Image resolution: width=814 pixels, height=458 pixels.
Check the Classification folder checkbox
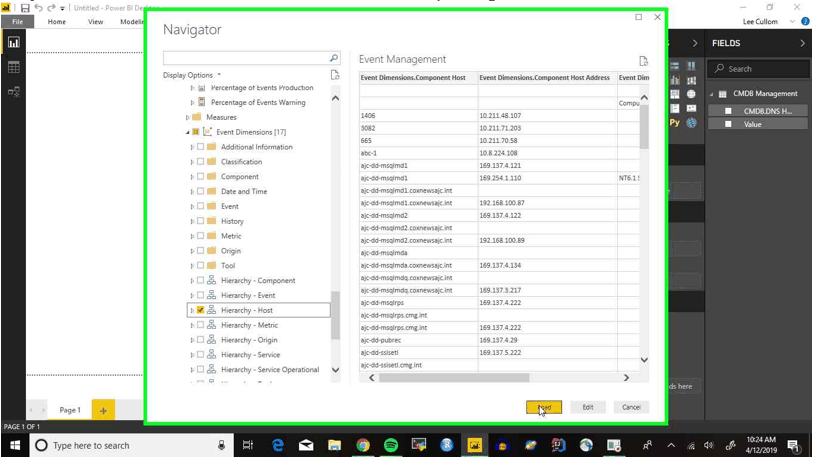(200, 161)
